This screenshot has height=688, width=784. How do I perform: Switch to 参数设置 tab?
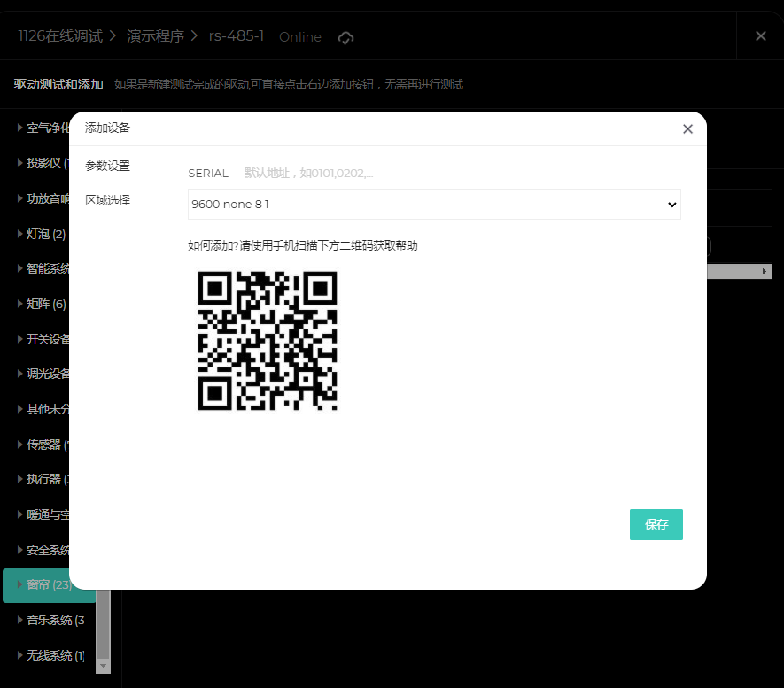[x=107, y=166]
